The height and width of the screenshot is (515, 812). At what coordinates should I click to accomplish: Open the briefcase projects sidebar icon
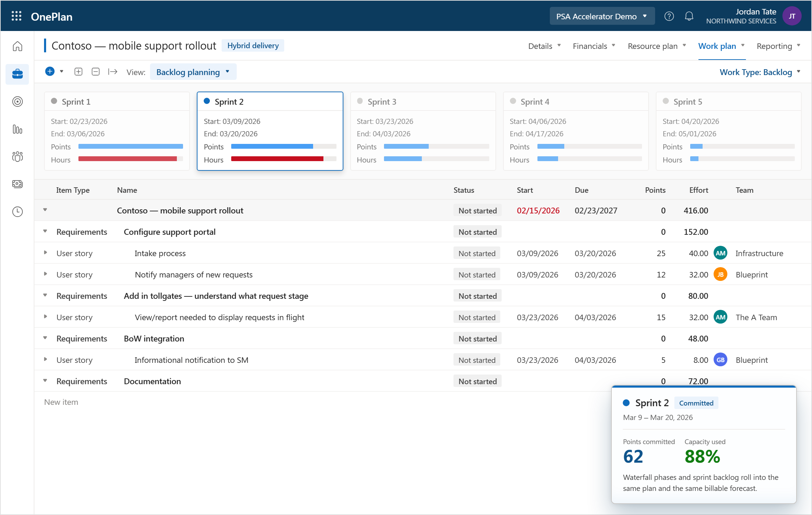(x=17, y=74)
